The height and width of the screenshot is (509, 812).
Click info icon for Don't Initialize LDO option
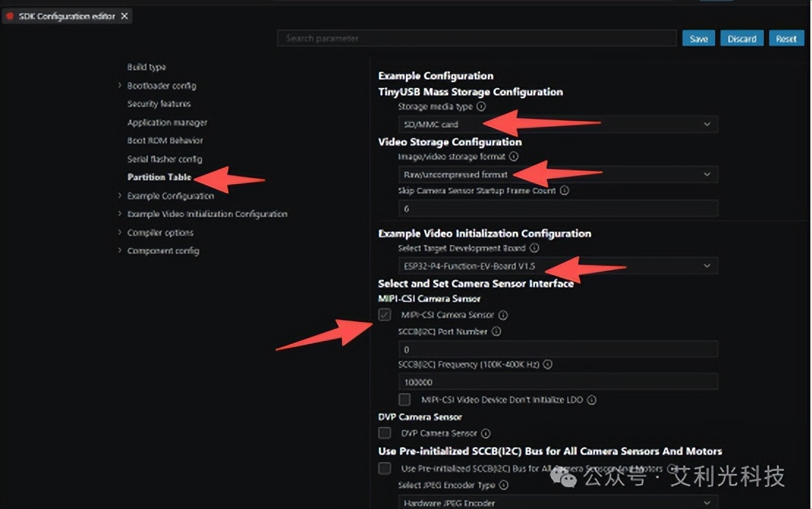tap(591, 400)
